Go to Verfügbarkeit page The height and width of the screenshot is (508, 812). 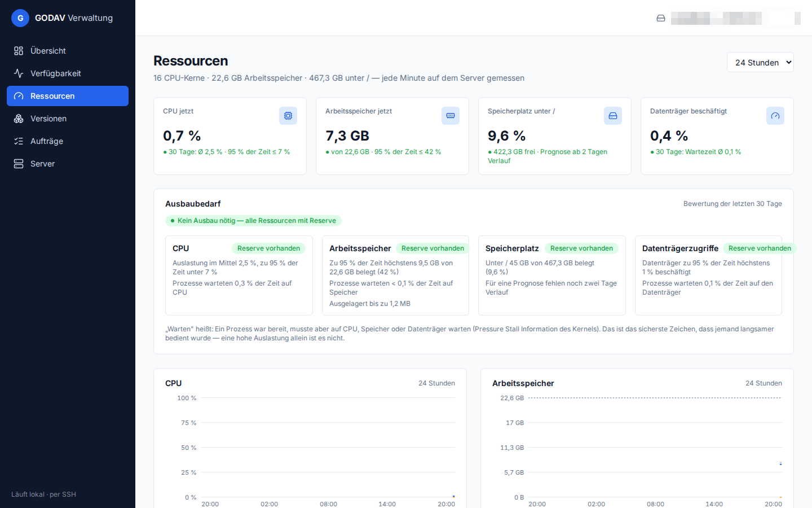click(68, 73)
